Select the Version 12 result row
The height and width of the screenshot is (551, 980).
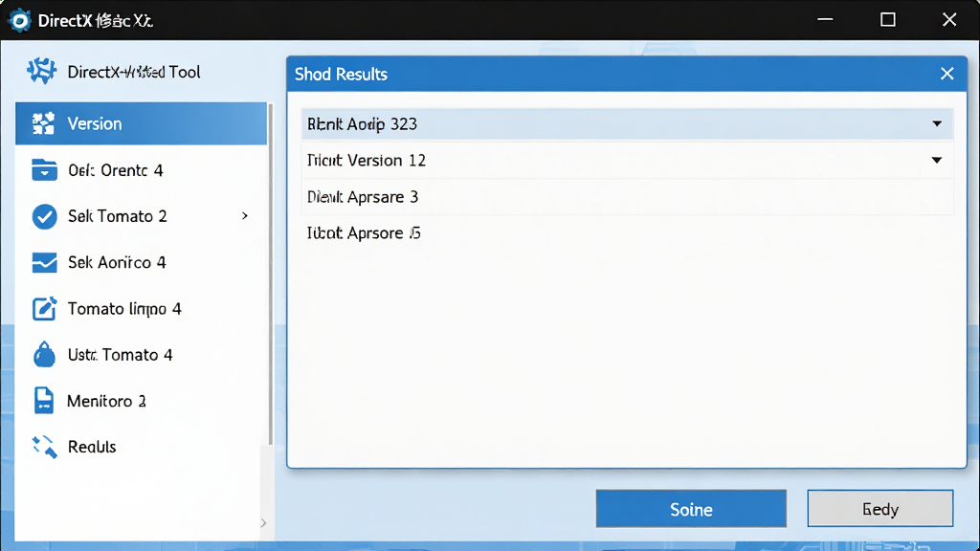tap(627, 161)
